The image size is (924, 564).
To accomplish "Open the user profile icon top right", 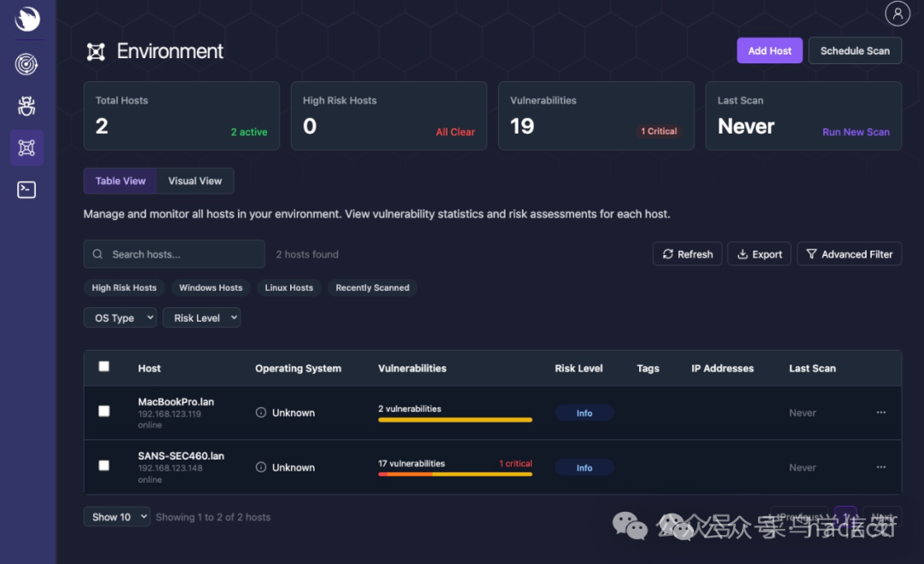I will 897,13.
